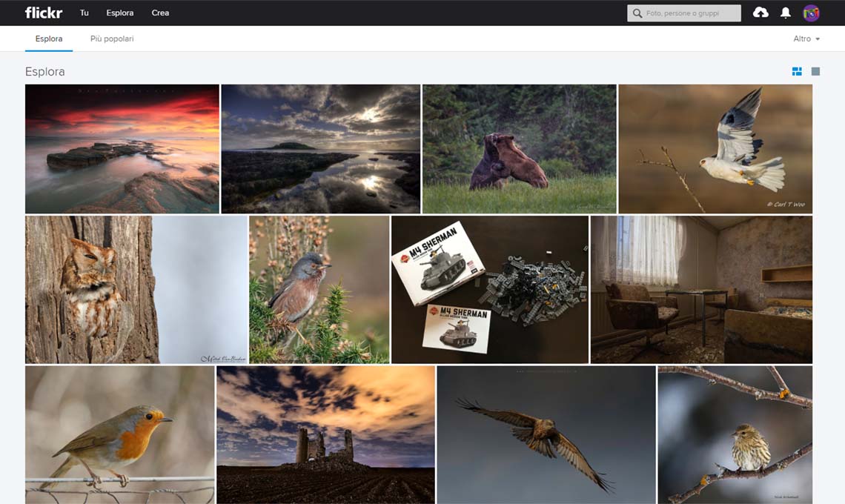Open the owl in tree trunk photo
Viewport: 845px width, 504px height.
tap(136, 289)
